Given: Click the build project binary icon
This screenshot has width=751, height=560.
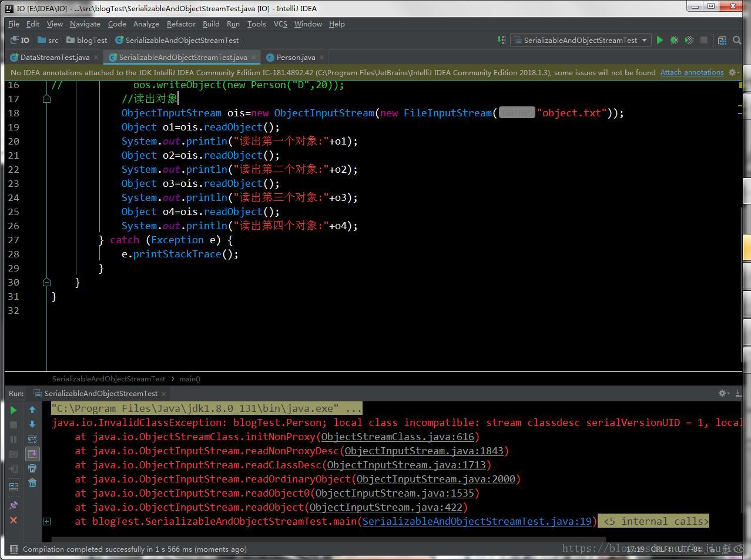Looking at the screenshot, I should (501, 40).
